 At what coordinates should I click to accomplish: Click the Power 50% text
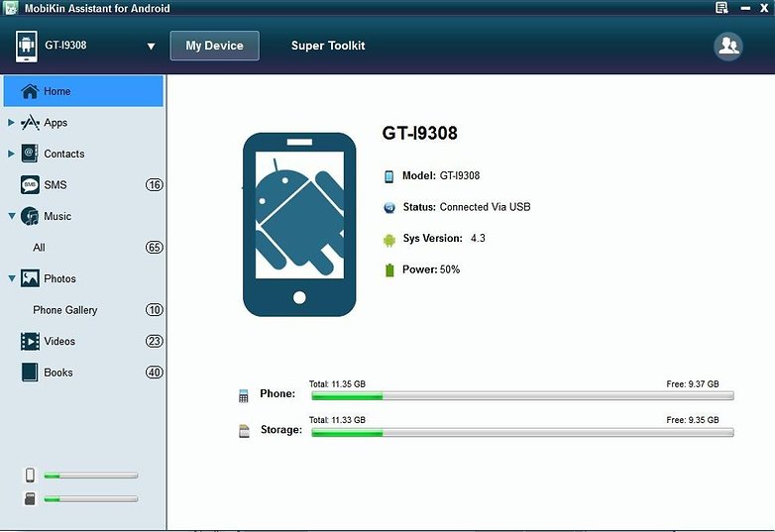pos(431,269)
